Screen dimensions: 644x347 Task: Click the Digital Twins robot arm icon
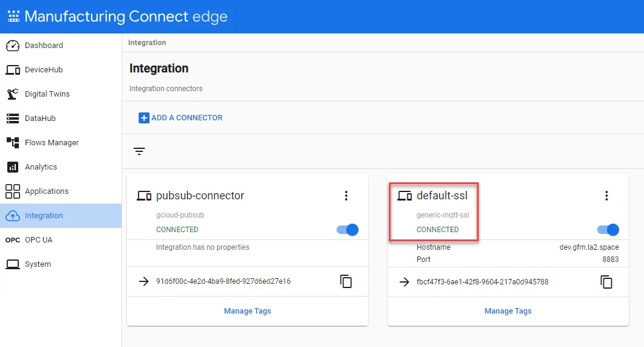[13, 94]
